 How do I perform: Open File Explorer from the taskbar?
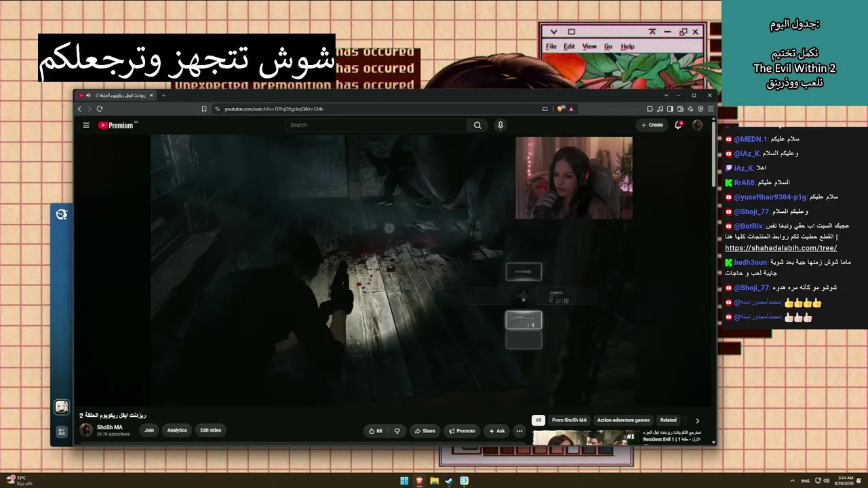pos(434,481)
